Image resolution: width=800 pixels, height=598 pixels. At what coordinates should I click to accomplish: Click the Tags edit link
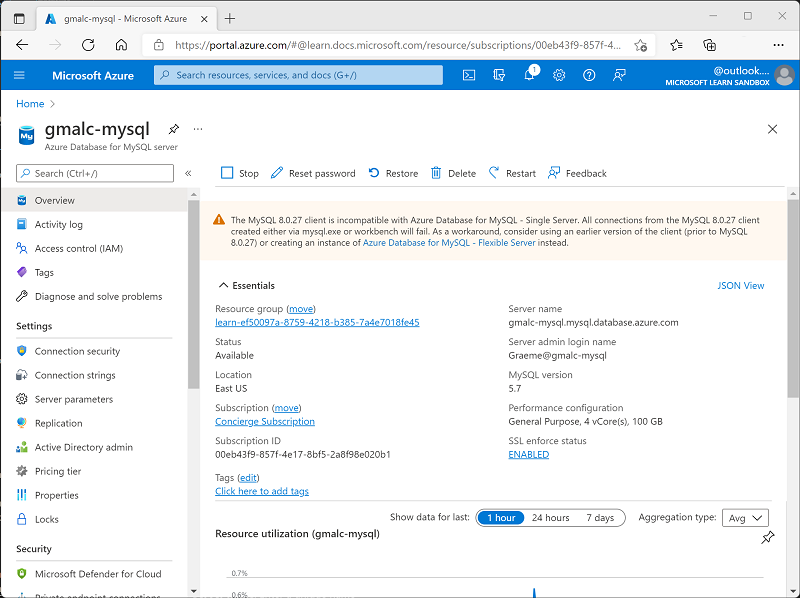click(x=248, y=478)
